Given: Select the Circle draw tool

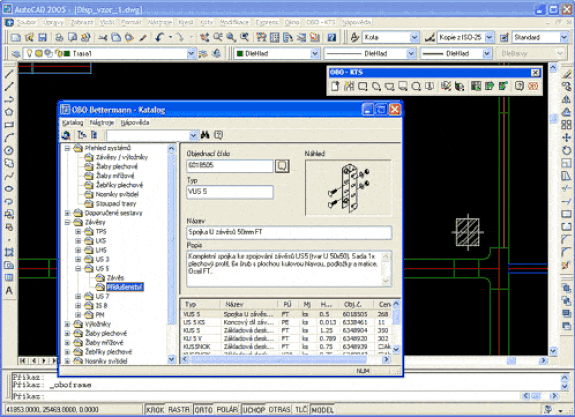Looking at the screenshot, I should tap(9, 151).
